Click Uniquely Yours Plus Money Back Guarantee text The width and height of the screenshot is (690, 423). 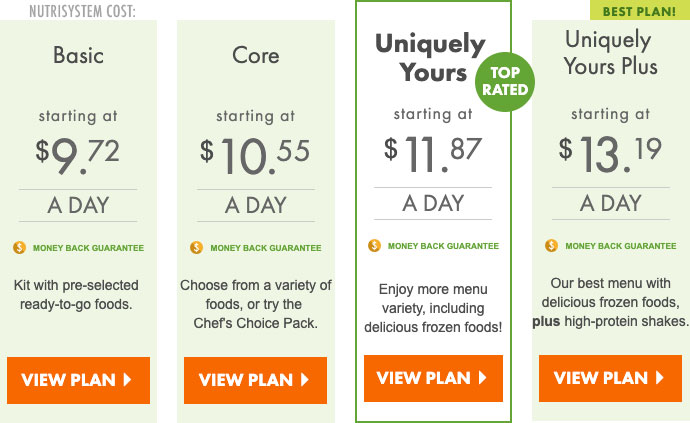(x=621, y=246)
